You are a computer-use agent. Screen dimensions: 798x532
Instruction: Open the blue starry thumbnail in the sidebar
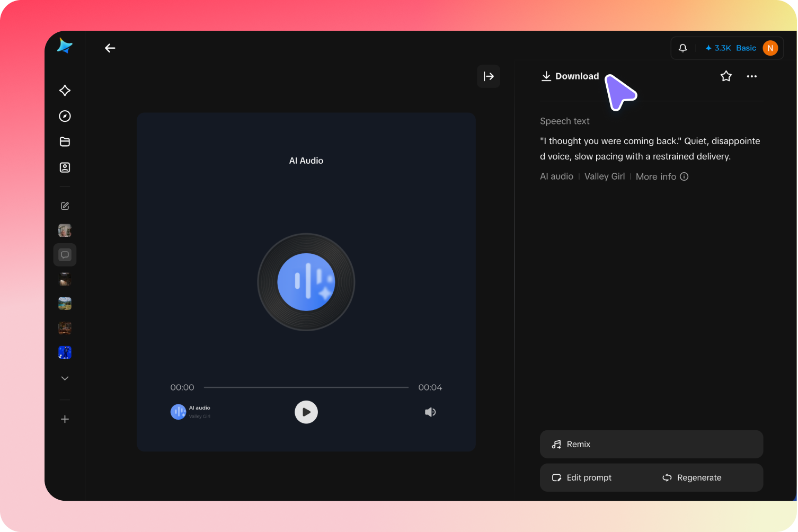65,352
